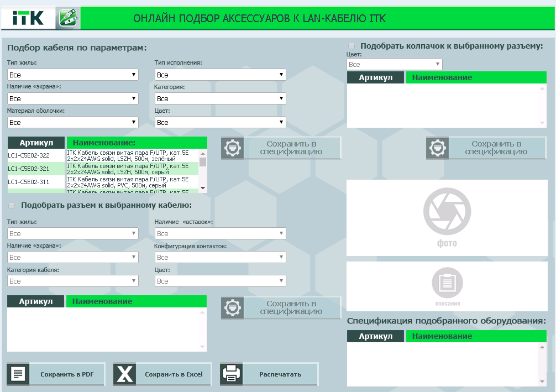Open the cable 'Цвет' dropdown below Категория
Screen dimensions: 556x392
coord(220,122)
